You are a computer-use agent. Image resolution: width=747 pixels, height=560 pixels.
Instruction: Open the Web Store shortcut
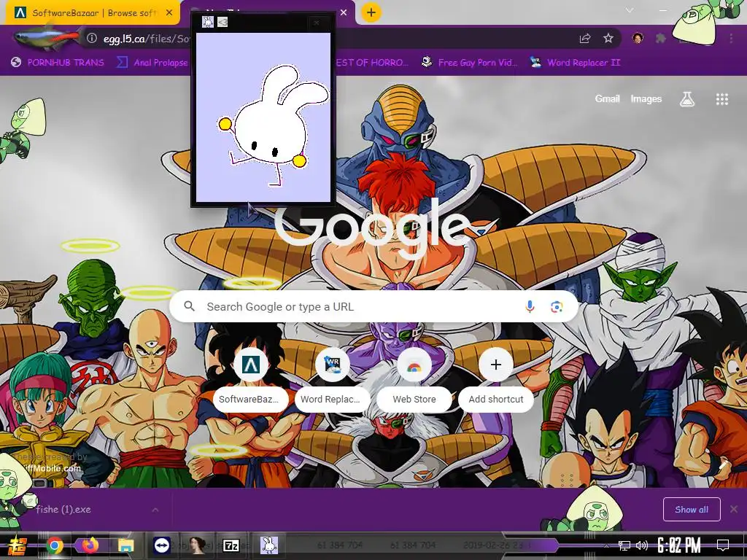pos(414,379)
